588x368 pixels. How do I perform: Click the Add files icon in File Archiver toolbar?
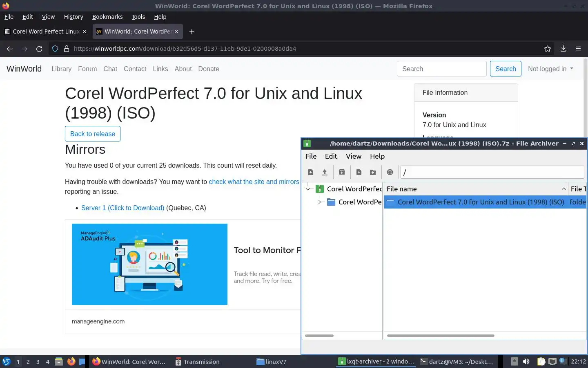tap(359, 172)
